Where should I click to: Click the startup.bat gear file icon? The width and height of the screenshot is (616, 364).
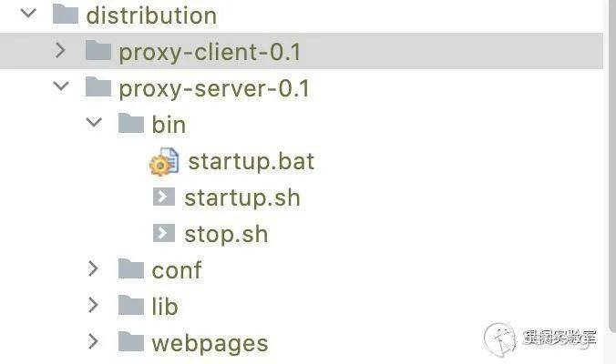(164, 162)
